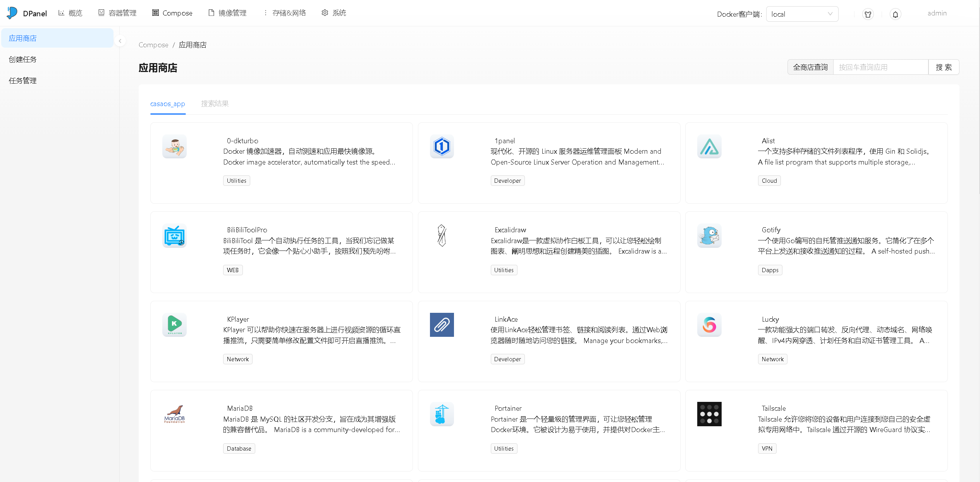Click the DPanel logo icon
Image resolution: width=980 pixels, height=482 pixels.
coord(12,13)
